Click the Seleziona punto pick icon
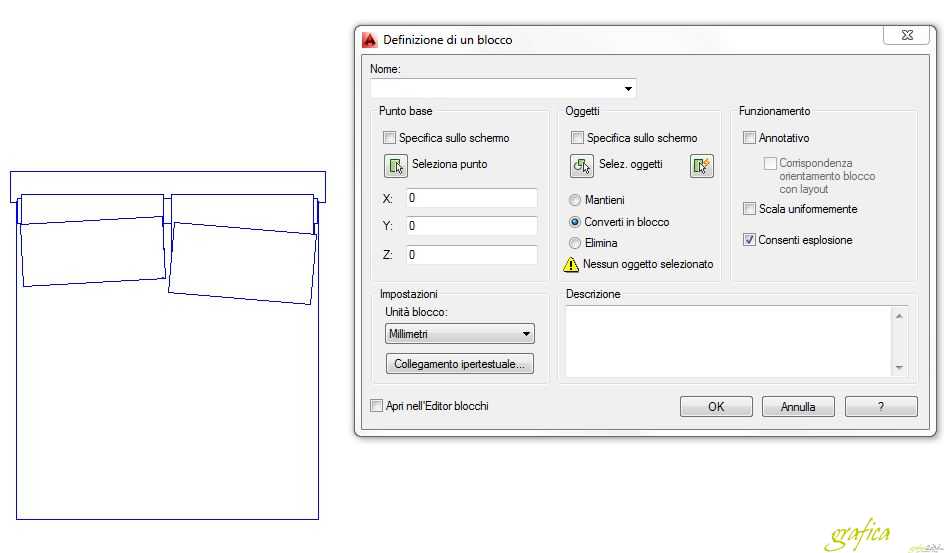 pyautogui.click(x=395, y=165)
